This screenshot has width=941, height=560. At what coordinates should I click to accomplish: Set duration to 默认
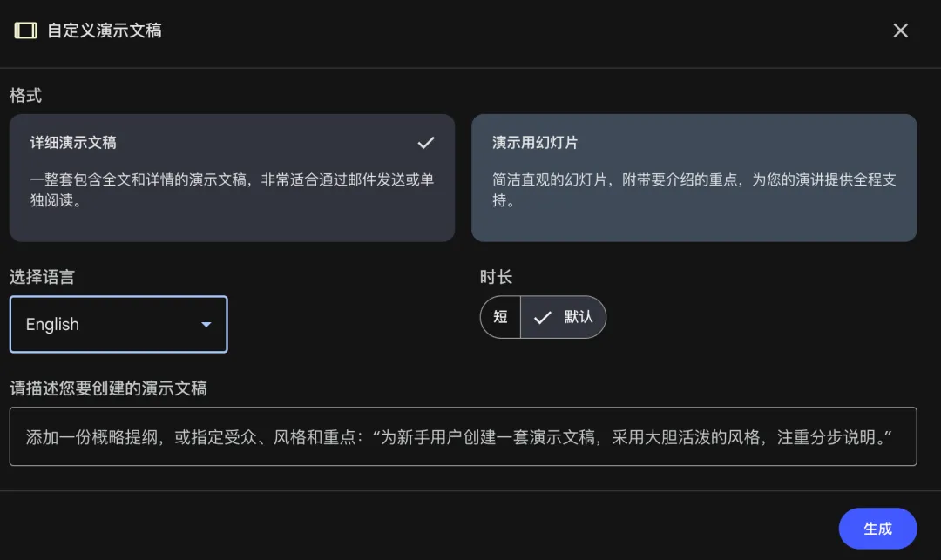[563, 317]
